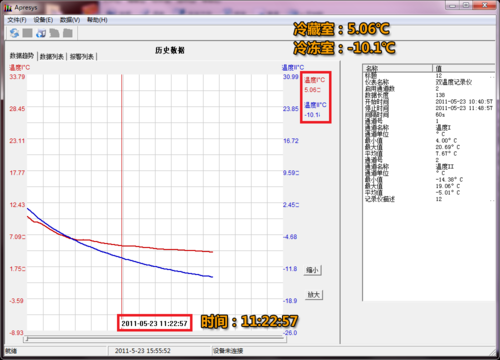Click the blue refresh arrows toolbar icon

point(14,33)
